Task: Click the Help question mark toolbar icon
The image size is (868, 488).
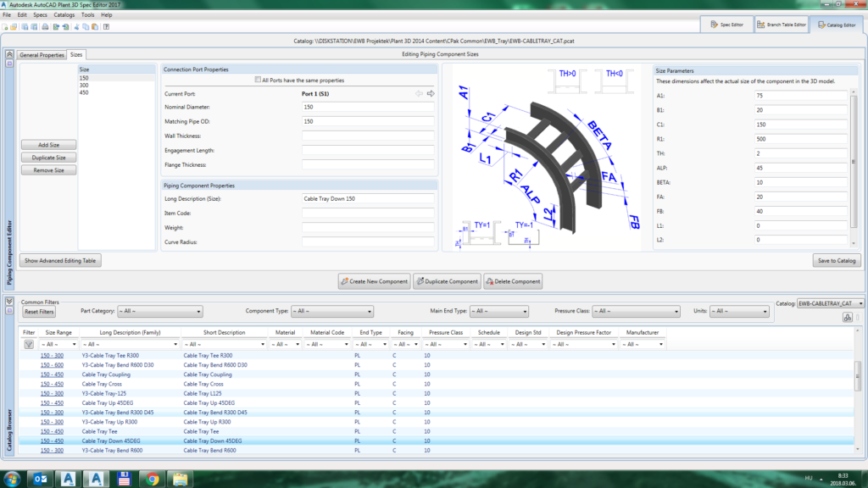Action: (106, 26)
